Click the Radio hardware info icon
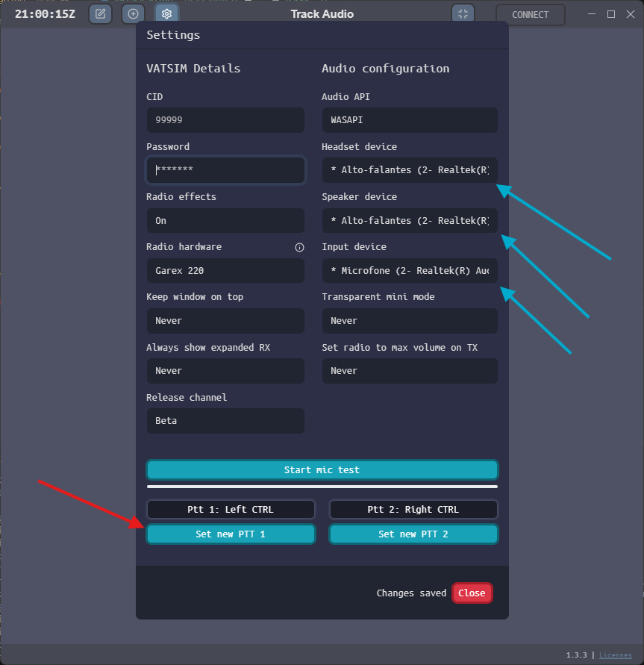The image size is (644, 665). (299, 247)
